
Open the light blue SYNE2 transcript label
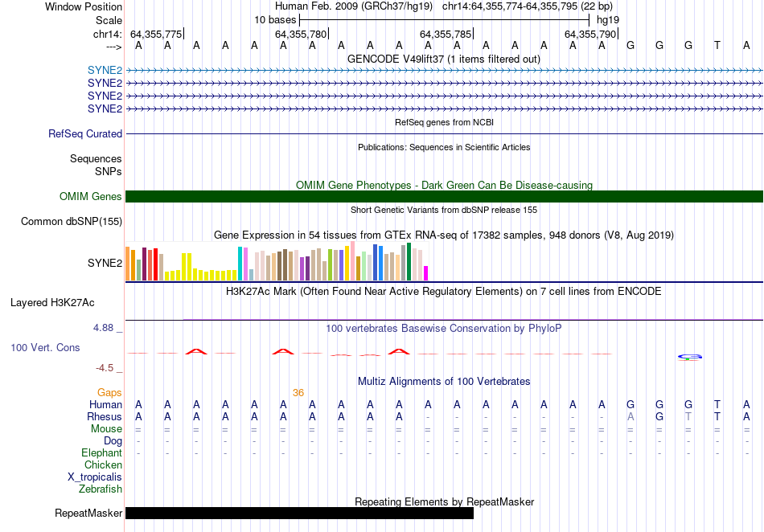[x=105, y=70]
